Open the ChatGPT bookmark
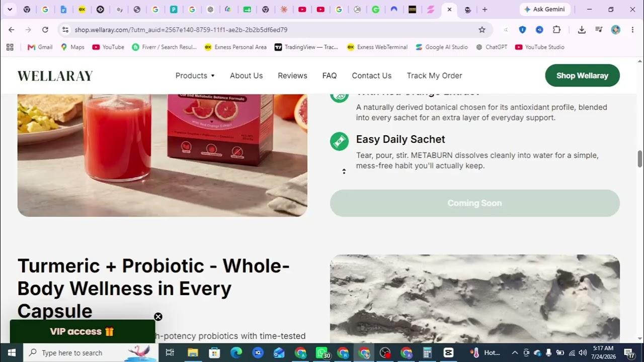 [x=492, y=47]
